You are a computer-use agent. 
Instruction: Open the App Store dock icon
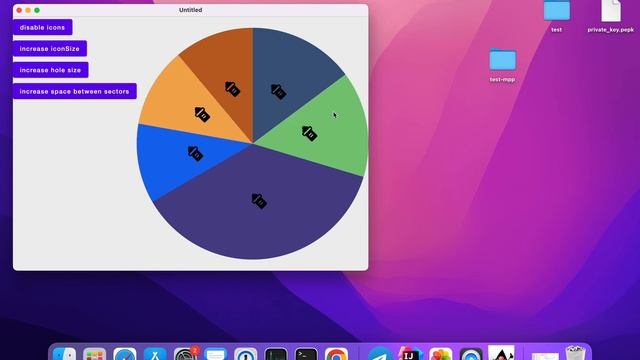[x=155, y=354]
